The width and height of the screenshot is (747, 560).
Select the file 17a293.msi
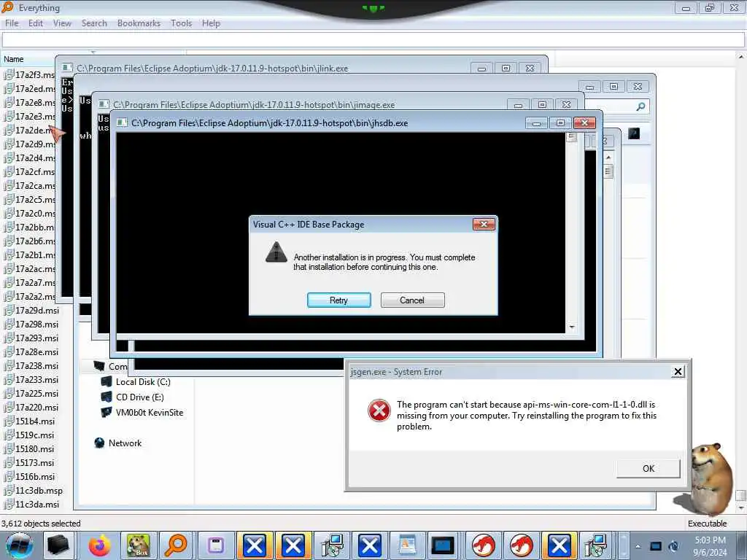click(36, 338)
